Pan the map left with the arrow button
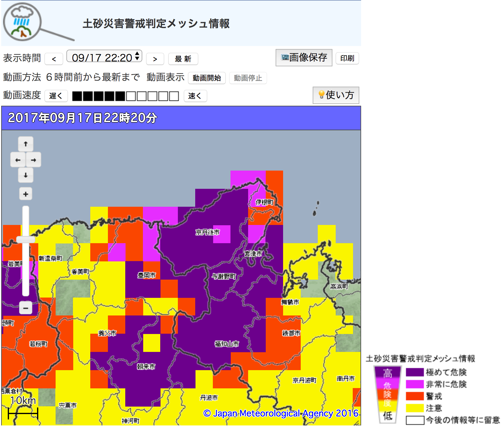504x426 pixels. pos(18,160)
